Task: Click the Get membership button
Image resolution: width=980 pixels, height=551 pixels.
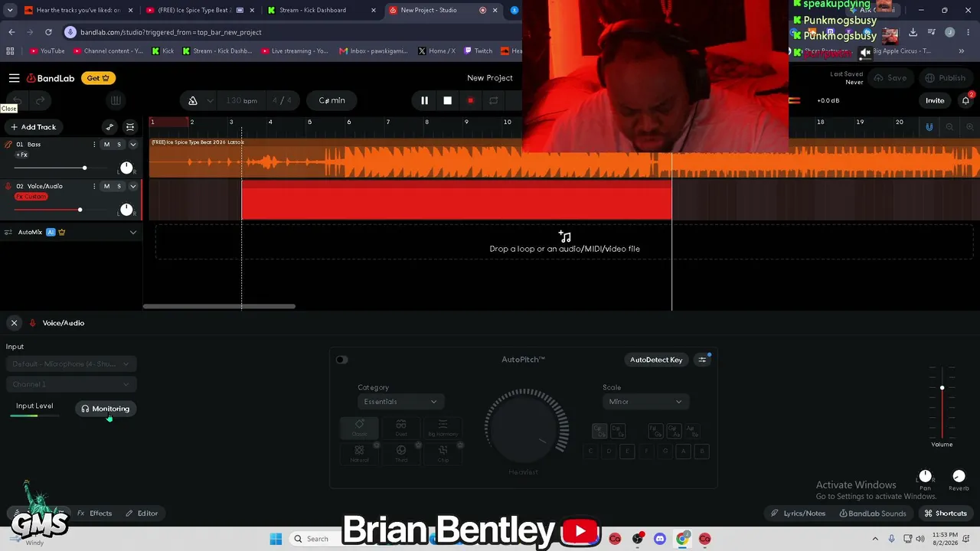Action: (99, 78)
